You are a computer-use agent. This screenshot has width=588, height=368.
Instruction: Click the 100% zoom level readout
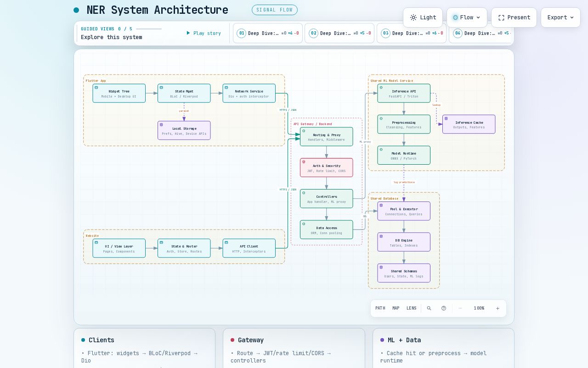point(479,308)
